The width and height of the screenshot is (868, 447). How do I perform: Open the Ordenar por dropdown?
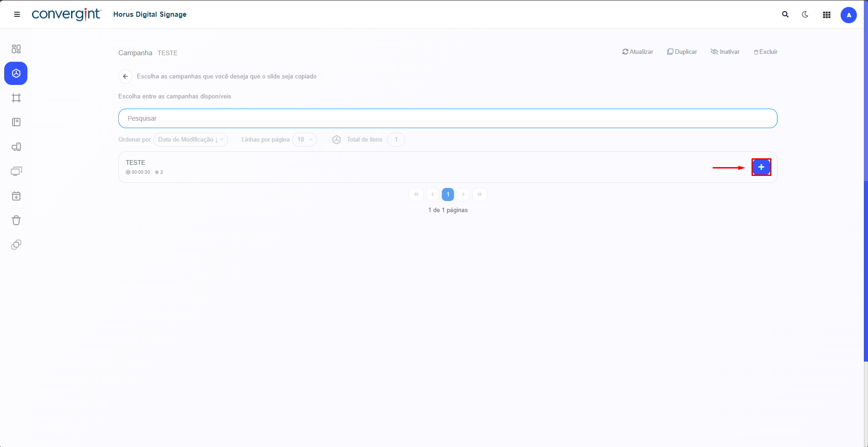[190, 140]
